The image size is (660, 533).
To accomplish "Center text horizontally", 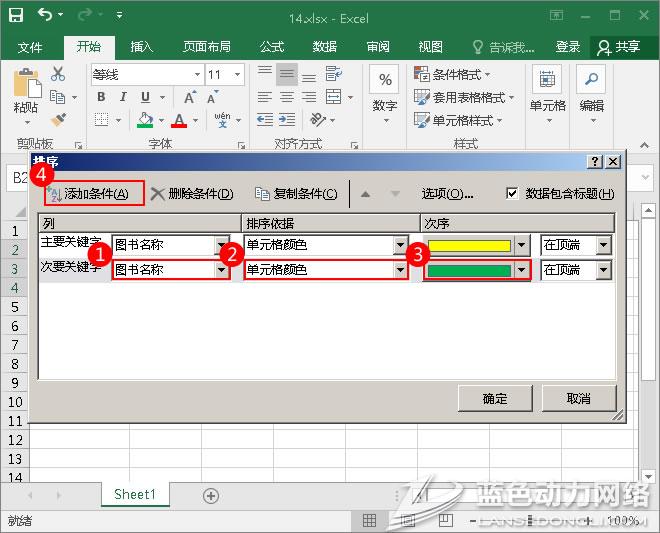I will (x=287, y=97).
